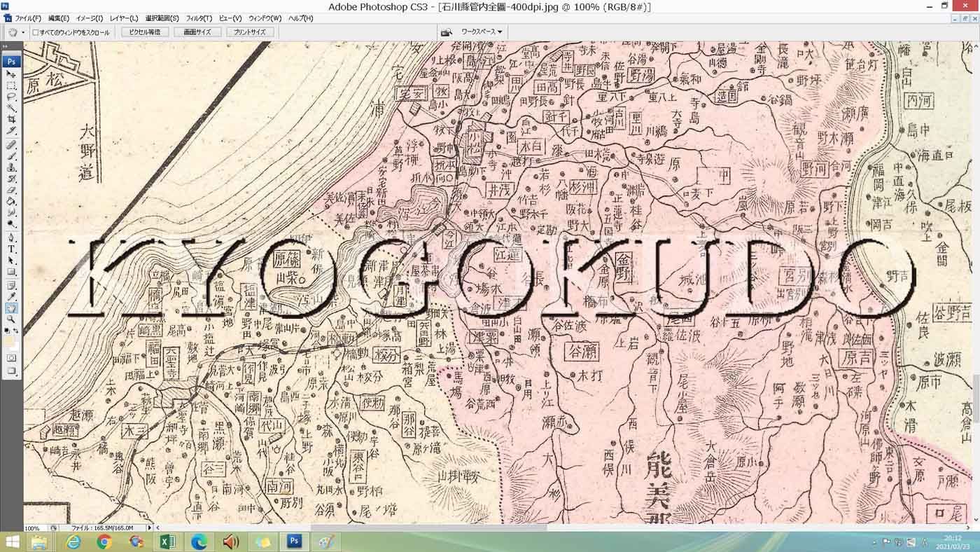Click the status bar preview icon beside 100%
The width and height of the screenshot is (980, 552).
[53, 527]
